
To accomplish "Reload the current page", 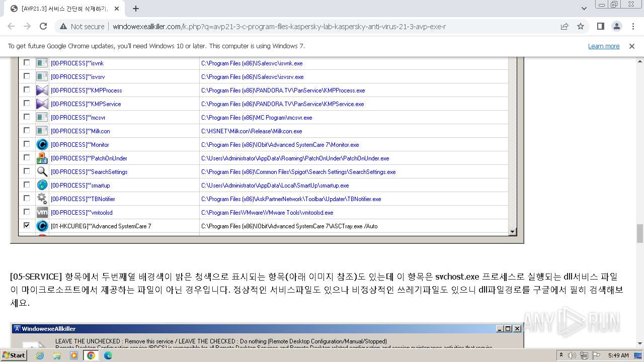I will pos(43,26).
